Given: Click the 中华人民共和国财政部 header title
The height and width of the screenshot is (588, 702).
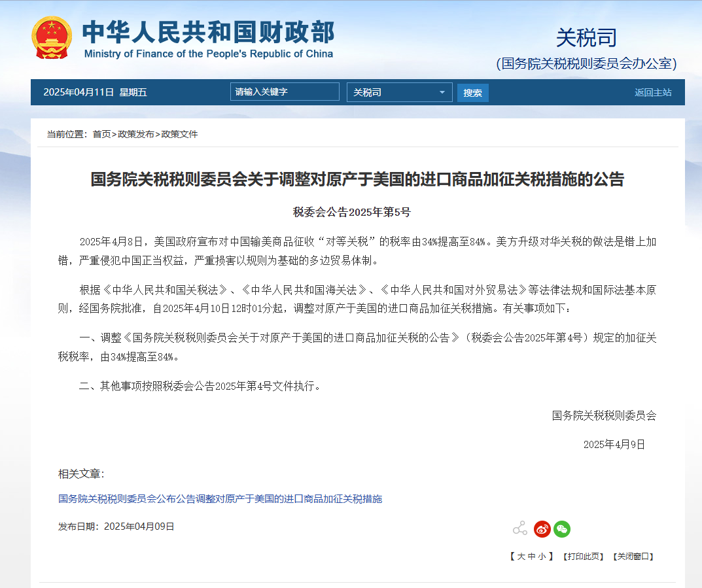Looking at the screenshot, I should (209, 32).
